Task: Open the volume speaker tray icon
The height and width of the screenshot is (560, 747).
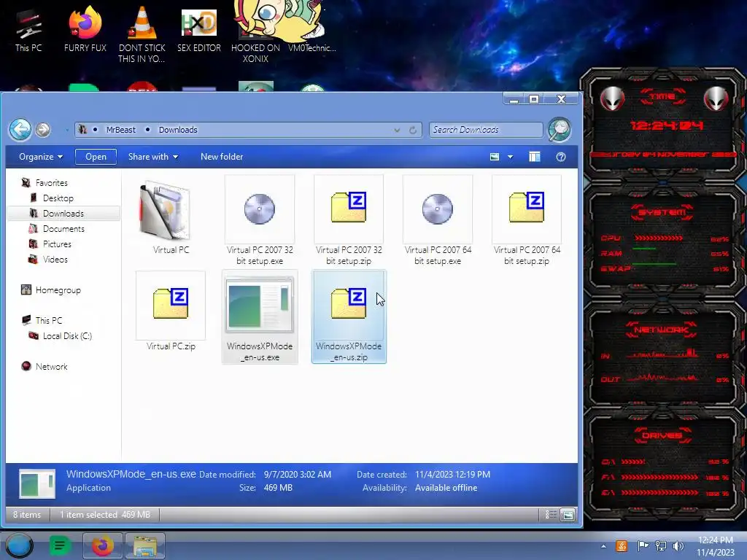Action: coord(678,546)
